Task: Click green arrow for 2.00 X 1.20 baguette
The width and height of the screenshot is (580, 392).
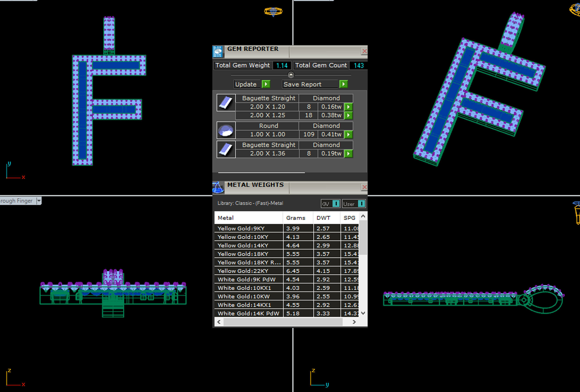Action: pyautogui.click(x=348, y=107)
